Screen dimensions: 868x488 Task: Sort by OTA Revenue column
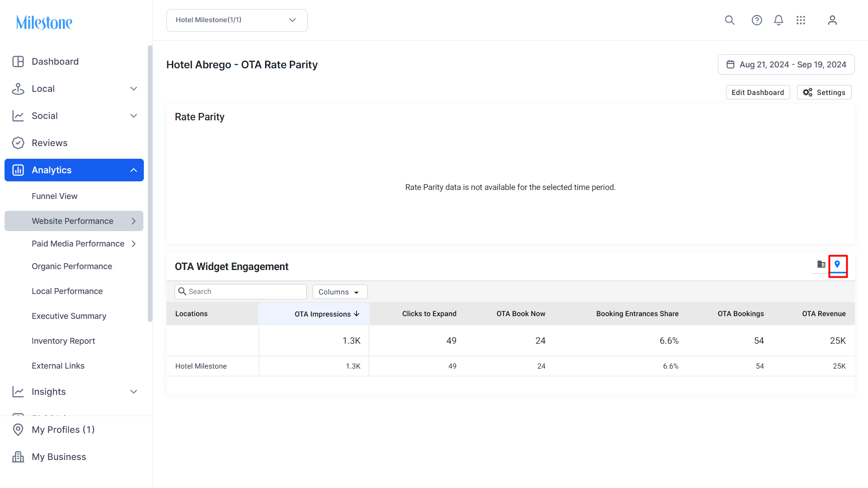(x=824, y=314)
